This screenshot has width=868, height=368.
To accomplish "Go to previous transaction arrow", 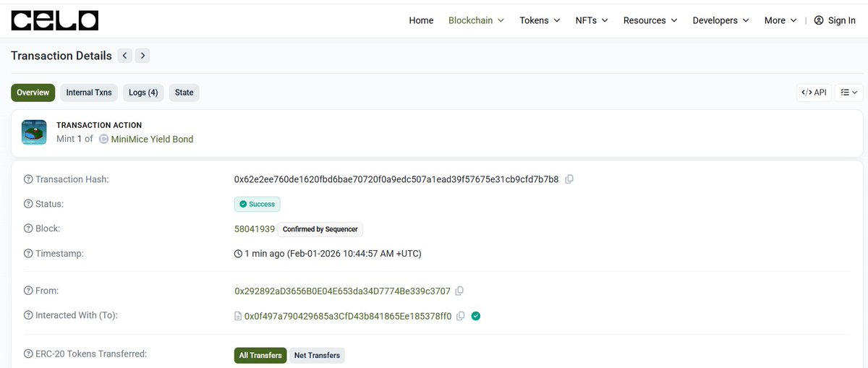I will click(124, 56).
